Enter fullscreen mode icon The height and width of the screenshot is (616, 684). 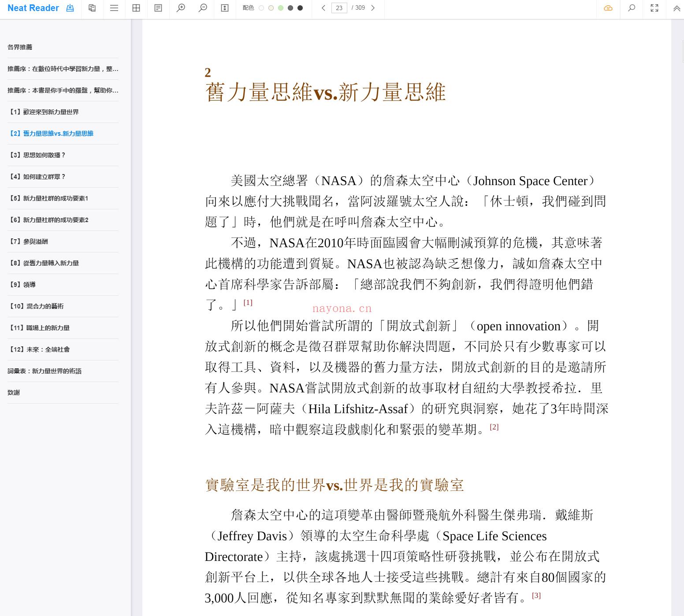(x=654, y=8)
